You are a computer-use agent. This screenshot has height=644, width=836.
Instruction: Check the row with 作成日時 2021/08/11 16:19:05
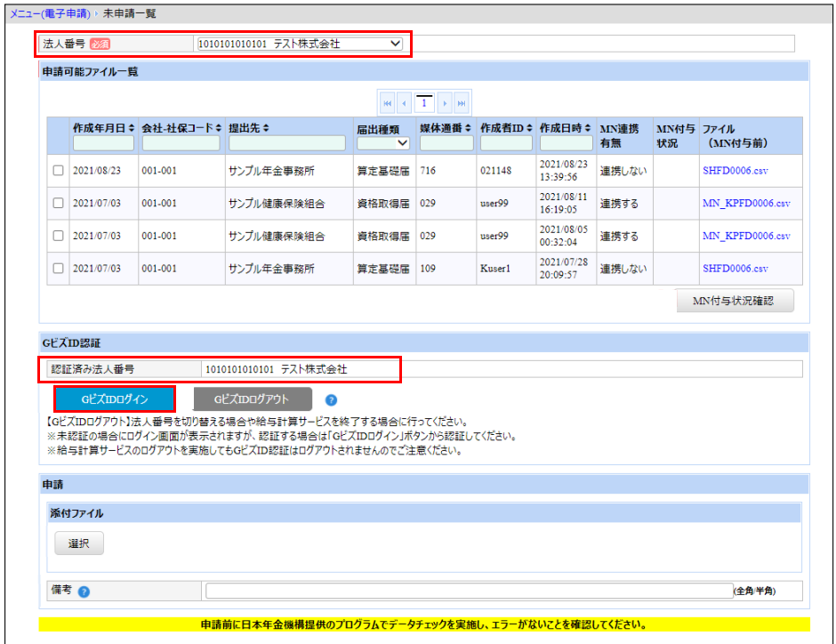tap(58, 203)
